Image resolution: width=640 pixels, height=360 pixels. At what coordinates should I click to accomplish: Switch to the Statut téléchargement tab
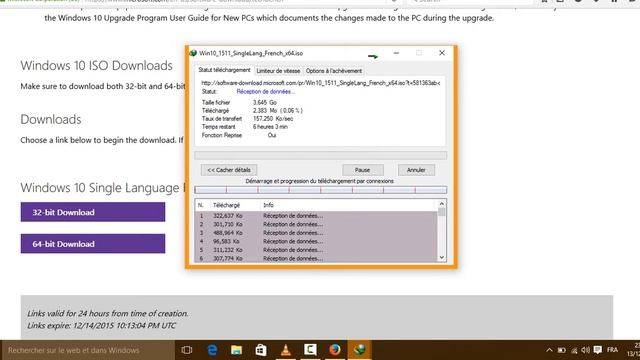pyautogui.click(x=224, y=70)
